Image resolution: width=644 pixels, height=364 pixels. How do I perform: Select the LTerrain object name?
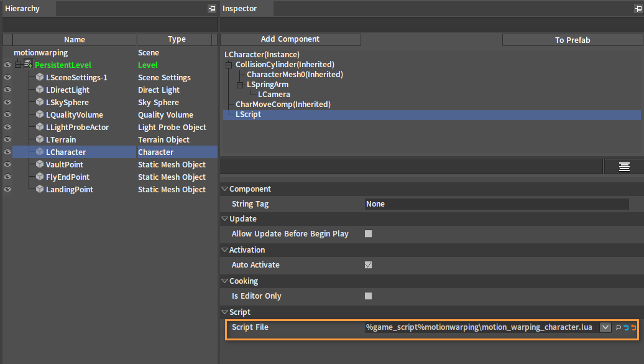[61, 140]
